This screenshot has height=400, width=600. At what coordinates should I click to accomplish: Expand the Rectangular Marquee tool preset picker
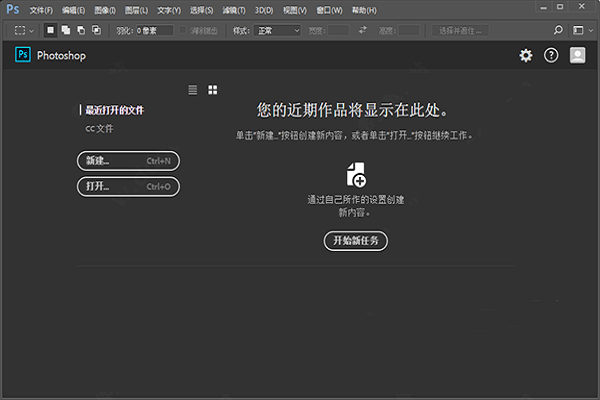click(24, 30)
